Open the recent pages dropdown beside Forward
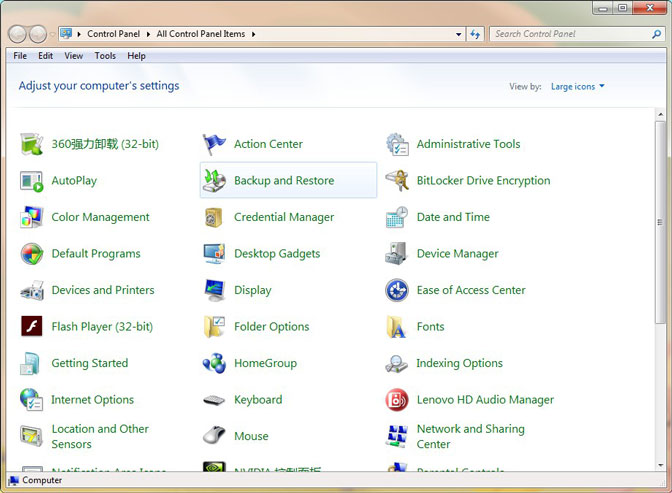The width and height of the screenshot is (672, 493). point(52,34)
